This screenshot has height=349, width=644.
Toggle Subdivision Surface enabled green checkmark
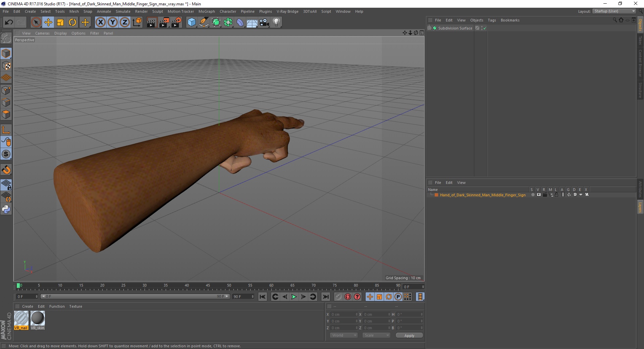485,28
